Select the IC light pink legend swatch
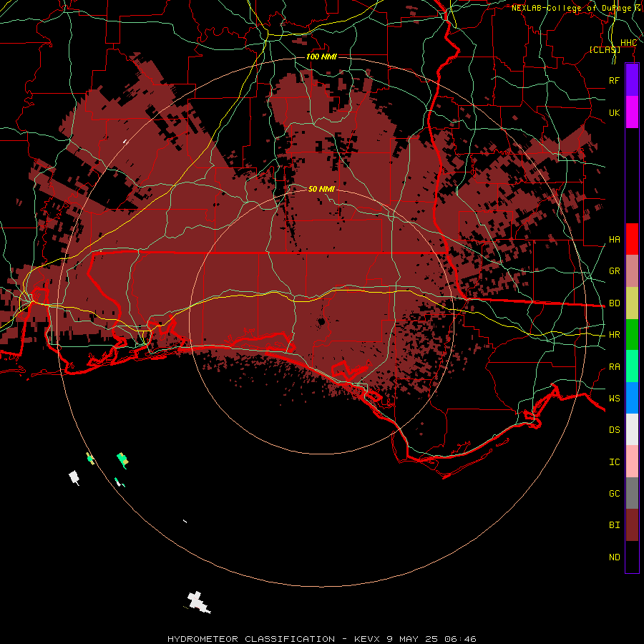Image resolution: width=644 pixels, height=644 pixels. [632, 462]
